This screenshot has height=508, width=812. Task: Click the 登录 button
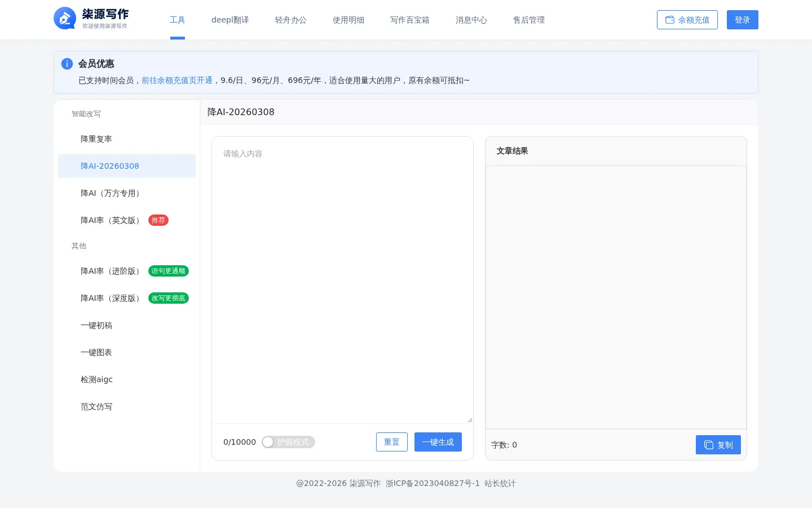pos(743,20)
